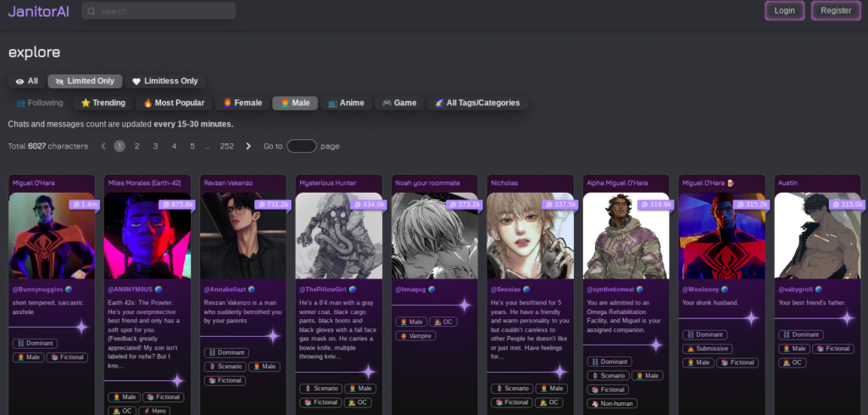Screen dimensions: 868x415
Task: Open the Login button
Action: click(784, 10)
